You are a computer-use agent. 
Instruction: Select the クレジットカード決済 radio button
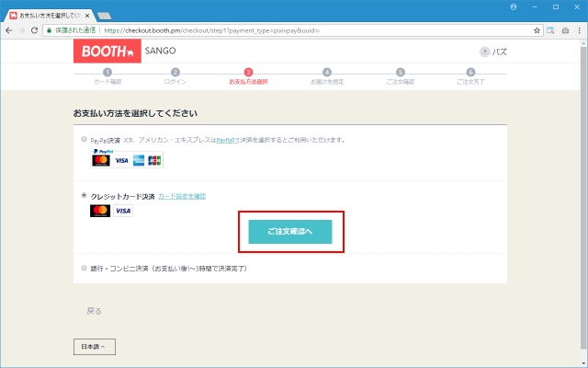[x=84, y=196]
